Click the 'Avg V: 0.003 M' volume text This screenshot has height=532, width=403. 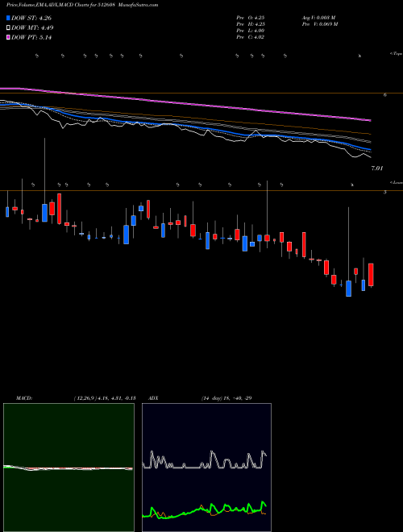click(318, 18)
